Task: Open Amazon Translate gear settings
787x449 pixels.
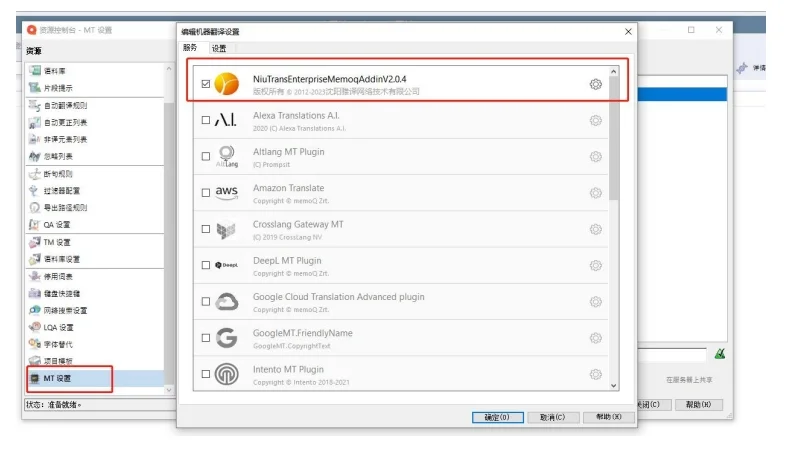Action: (595, 193)
